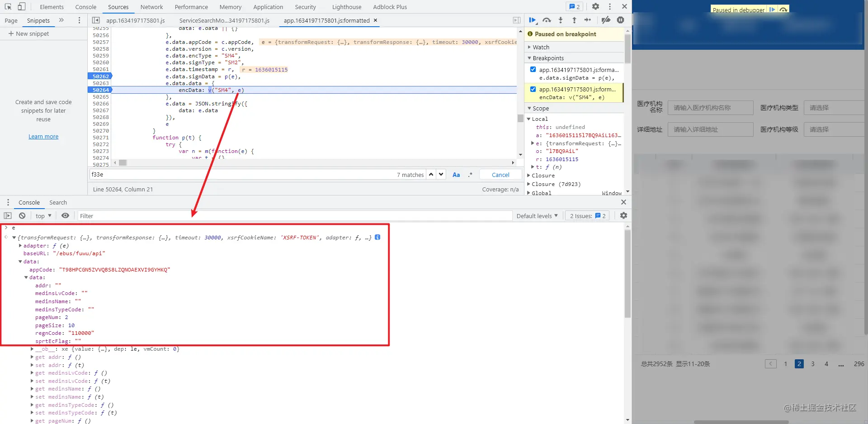Click New snippet button
868x424 pixels.
(29, 33)
